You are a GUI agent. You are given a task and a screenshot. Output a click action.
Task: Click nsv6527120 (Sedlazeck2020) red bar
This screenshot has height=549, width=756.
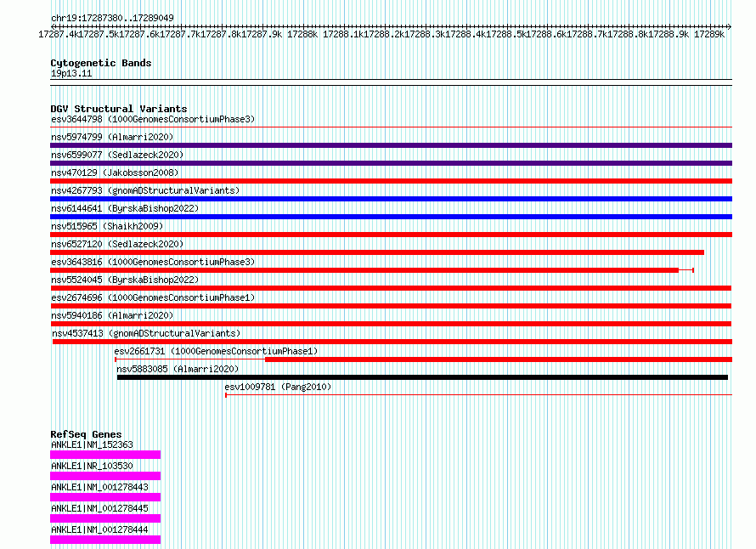pos(377,252)
